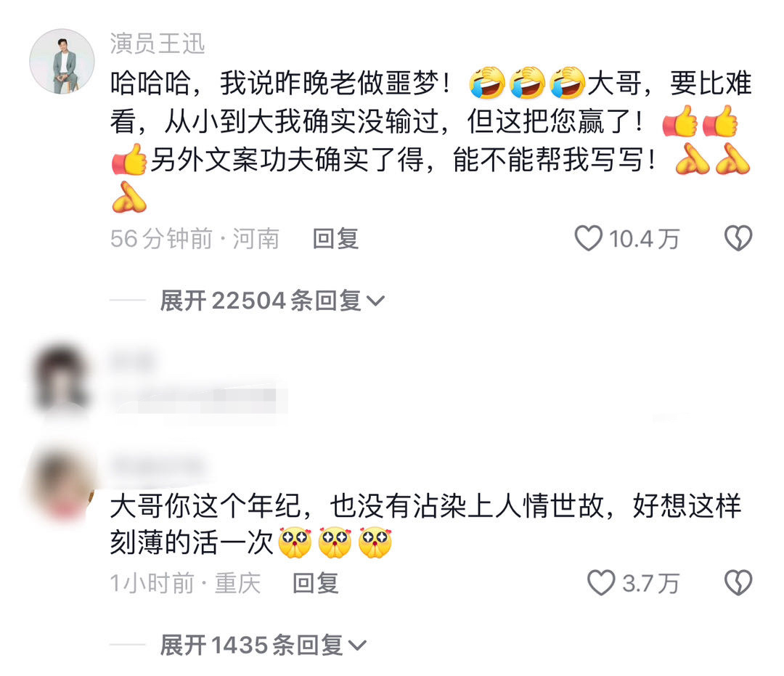Viewport: 784px width, 676px height.
Task: Open username 演员王迅 profile link
Action: tap(158, 44)
